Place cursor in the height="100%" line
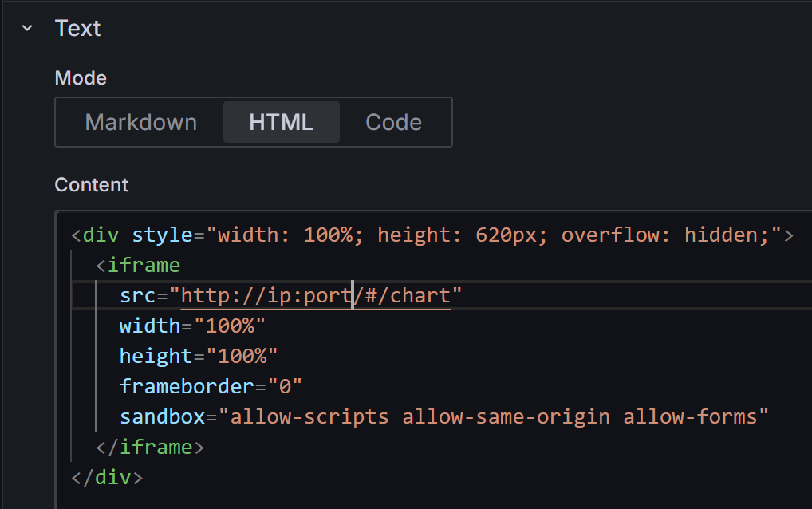812x509 pixels. tap(198, 357)
